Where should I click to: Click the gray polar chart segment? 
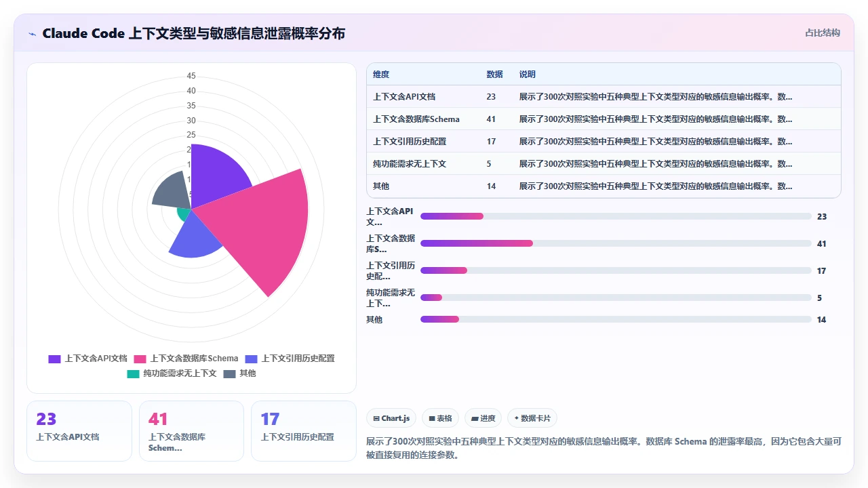tap(173, 191)
